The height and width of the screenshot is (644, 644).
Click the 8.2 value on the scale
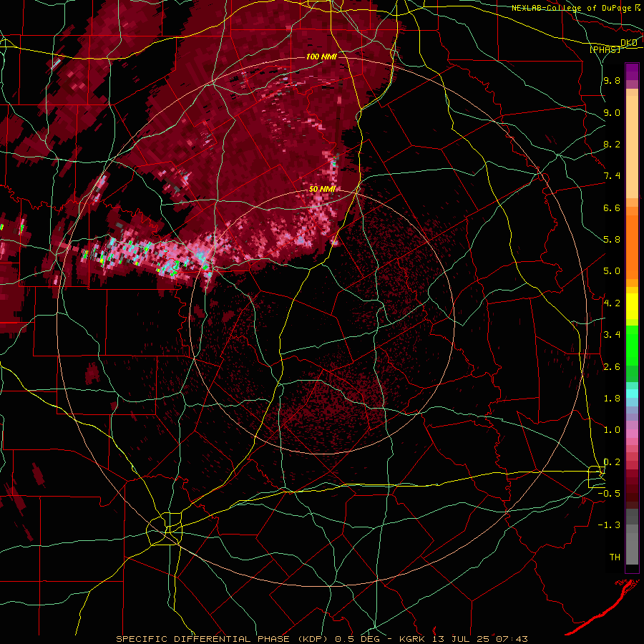[612, 144]
